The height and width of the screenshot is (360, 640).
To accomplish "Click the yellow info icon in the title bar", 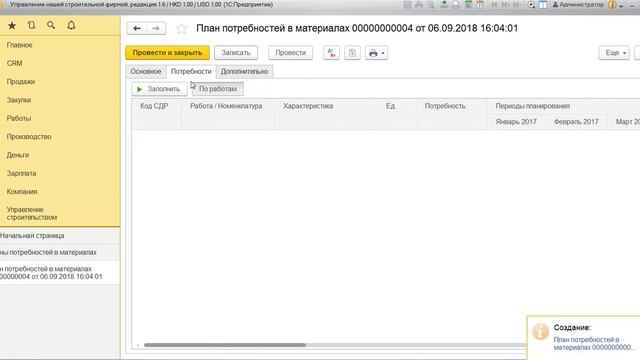I will pos(612,5).
